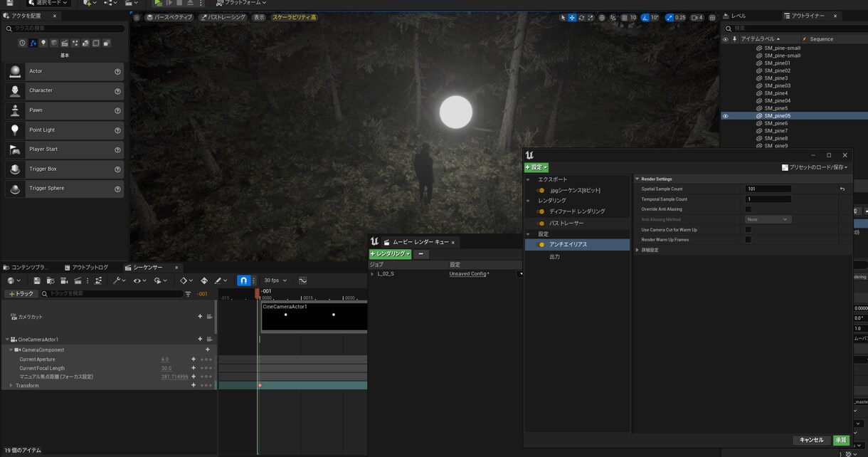Screen dimensions: 868x457
Task: Open the プリセットのロード/保存 dropdown
Action: click(815, 167)
